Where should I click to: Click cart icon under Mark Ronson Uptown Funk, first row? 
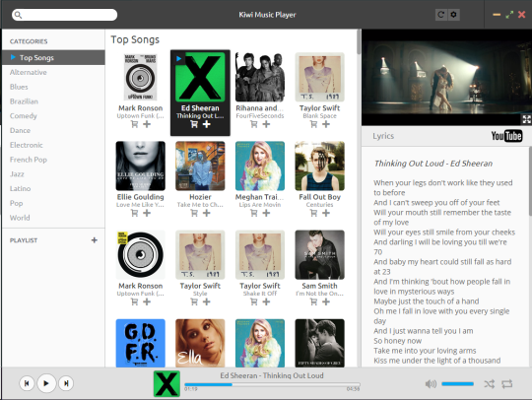tap(134, 124)
